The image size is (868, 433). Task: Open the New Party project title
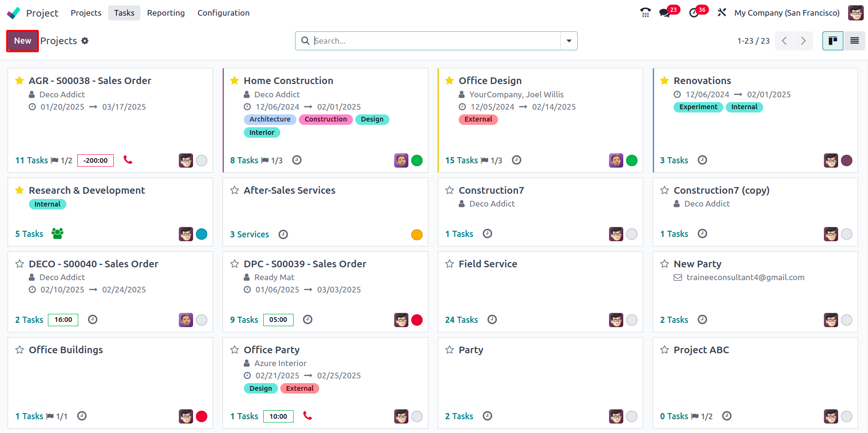697,264
